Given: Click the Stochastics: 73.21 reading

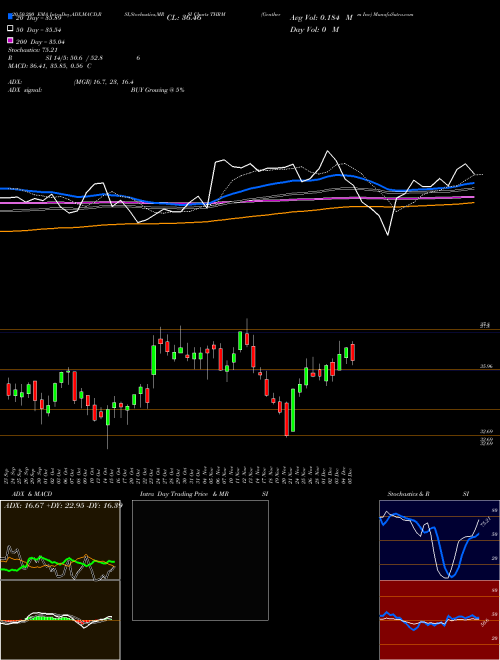Looking at the screenshot, I should pyautogui.click(x=33, y=50).
